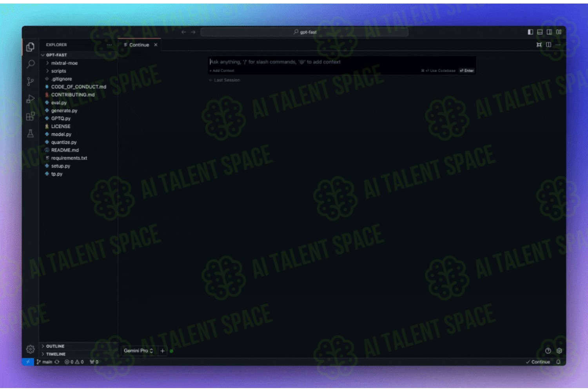
Task: Open errors and warnings count in status bar
Action: 74,362
